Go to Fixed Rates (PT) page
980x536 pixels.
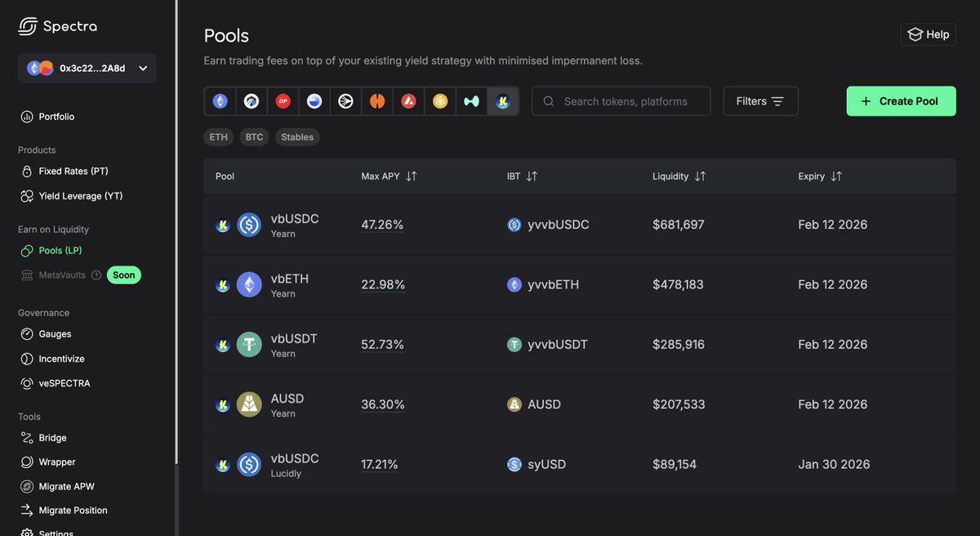click(x=73, y=172)
